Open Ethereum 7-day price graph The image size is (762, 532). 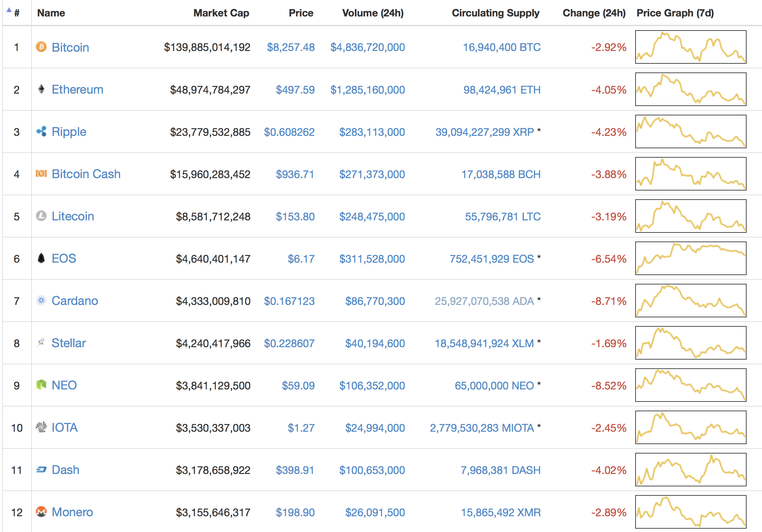click(691, 89)
